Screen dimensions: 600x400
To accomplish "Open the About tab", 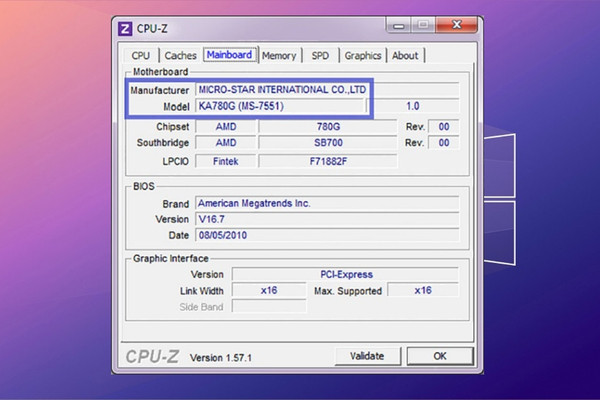I will [x=405, y=56].
